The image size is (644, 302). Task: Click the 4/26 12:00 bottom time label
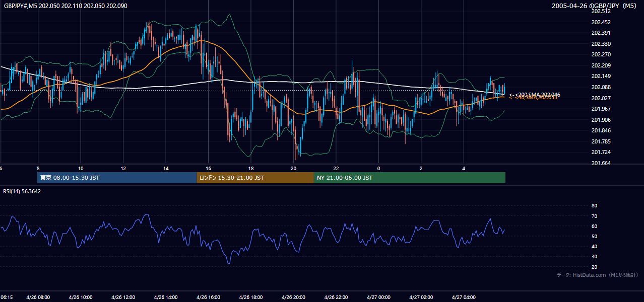point(123,297)
